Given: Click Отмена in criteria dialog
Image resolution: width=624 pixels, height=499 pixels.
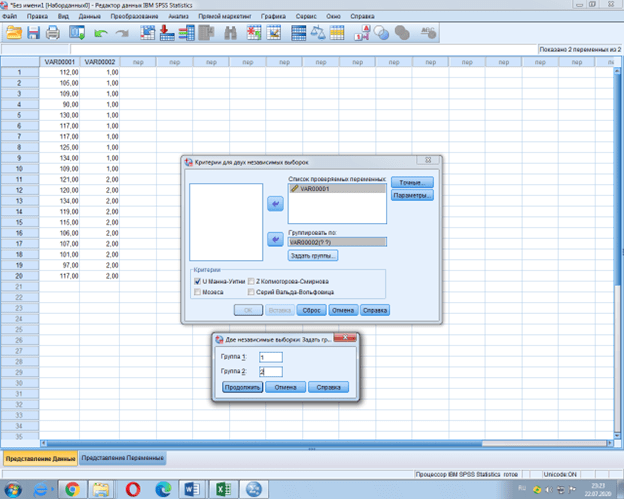Looking at the screenshot, I should coord(343,310).
